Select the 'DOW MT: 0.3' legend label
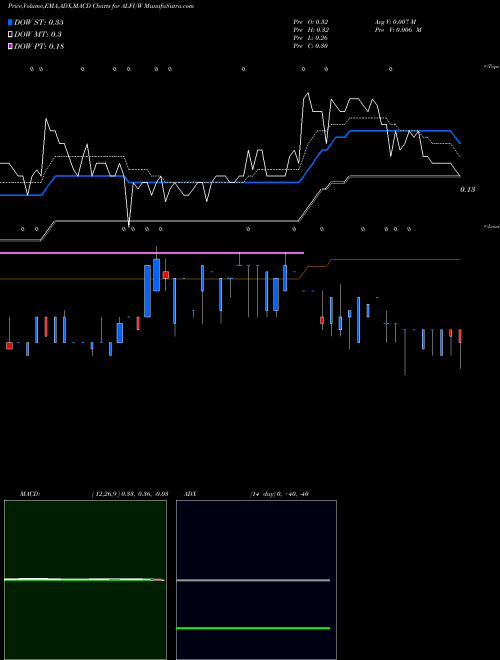Image resolution: width=500 pixels, height=660 pixels. (x=38, y=35)
